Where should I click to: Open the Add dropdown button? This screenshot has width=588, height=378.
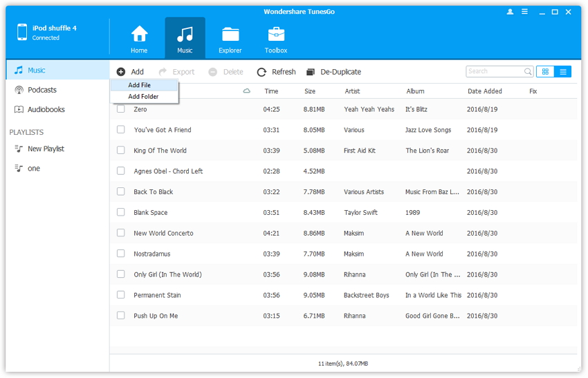coord(130,72)
